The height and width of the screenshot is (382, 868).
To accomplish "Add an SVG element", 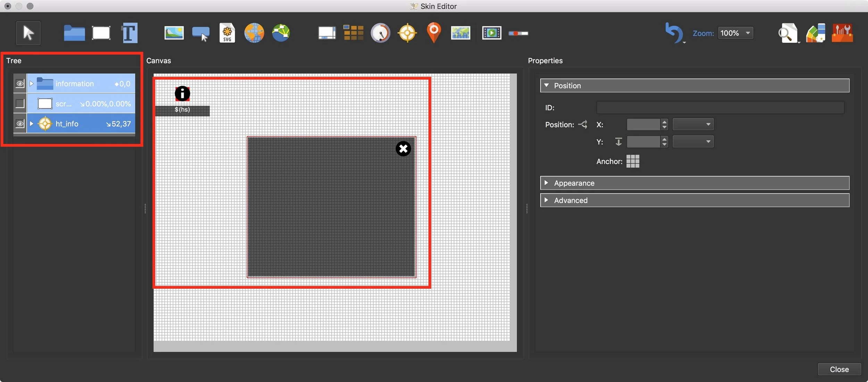I will [x=227, y=33].
